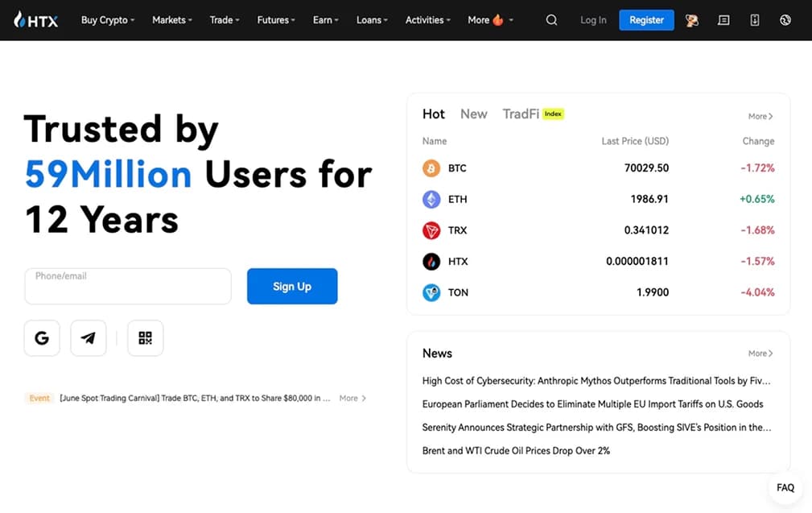Click ETH price 1986.91

pos(649,199)
